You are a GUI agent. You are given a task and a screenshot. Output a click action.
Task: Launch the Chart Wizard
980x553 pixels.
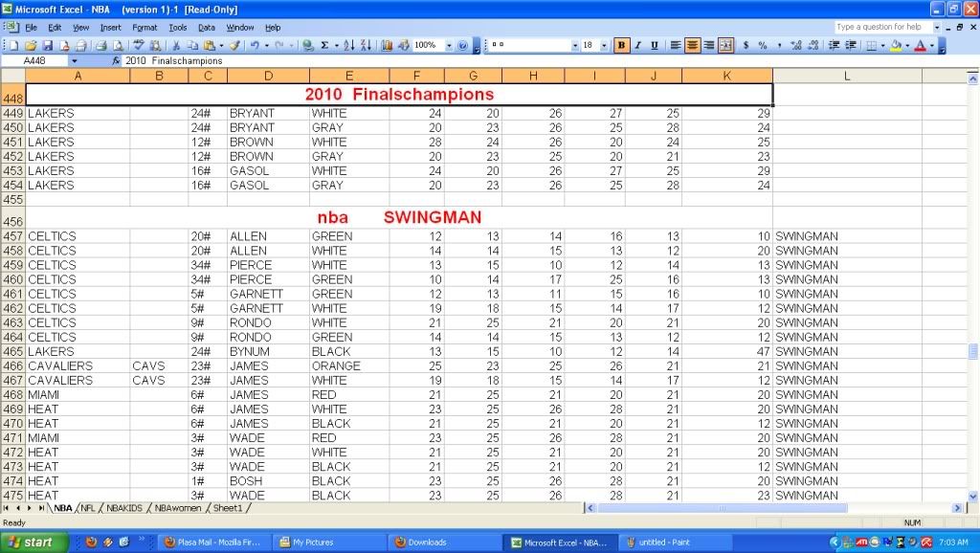click(x=387, y=45)
